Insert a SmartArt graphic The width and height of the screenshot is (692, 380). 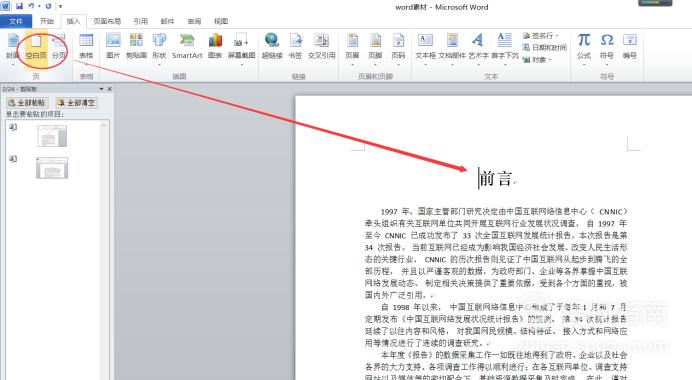point(187,46)
